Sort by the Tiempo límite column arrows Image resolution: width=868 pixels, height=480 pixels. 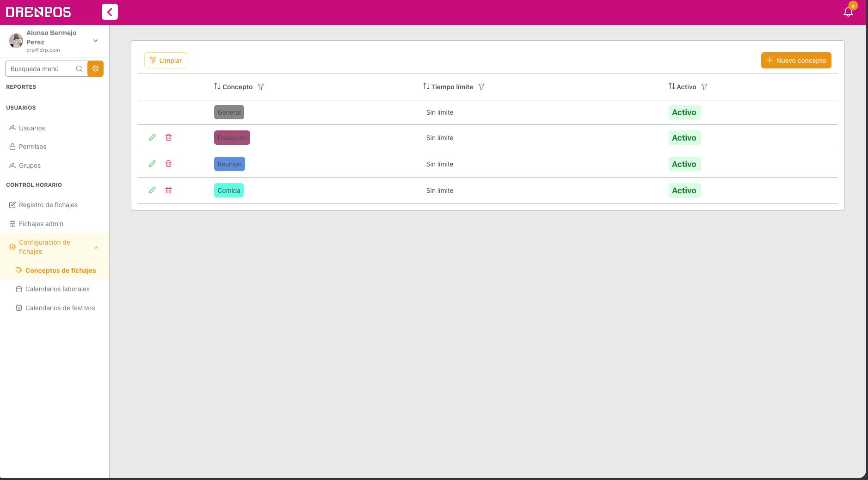[x=426, y=86]
